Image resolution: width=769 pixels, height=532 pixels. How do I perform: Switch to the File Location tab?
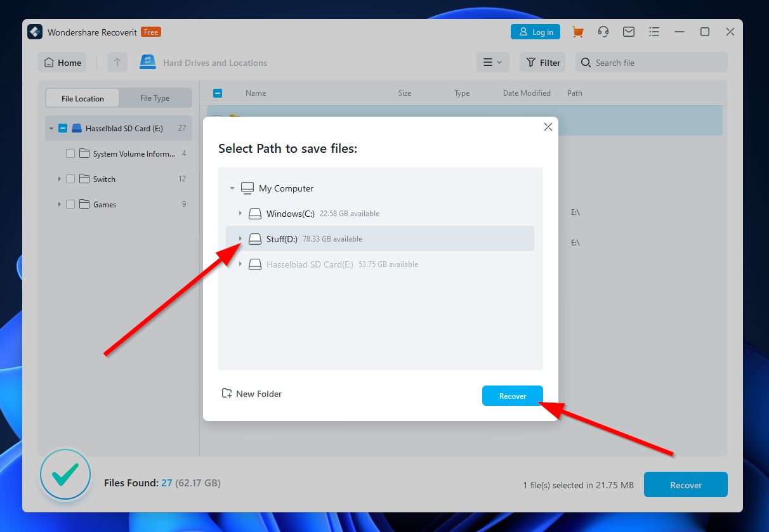coord(82,98)
